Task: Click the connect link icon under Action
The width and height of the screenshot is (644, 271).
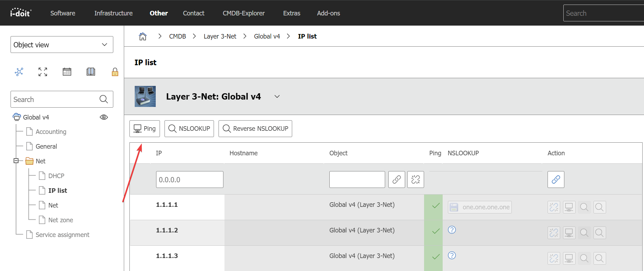Action: [x=556, y=179]
